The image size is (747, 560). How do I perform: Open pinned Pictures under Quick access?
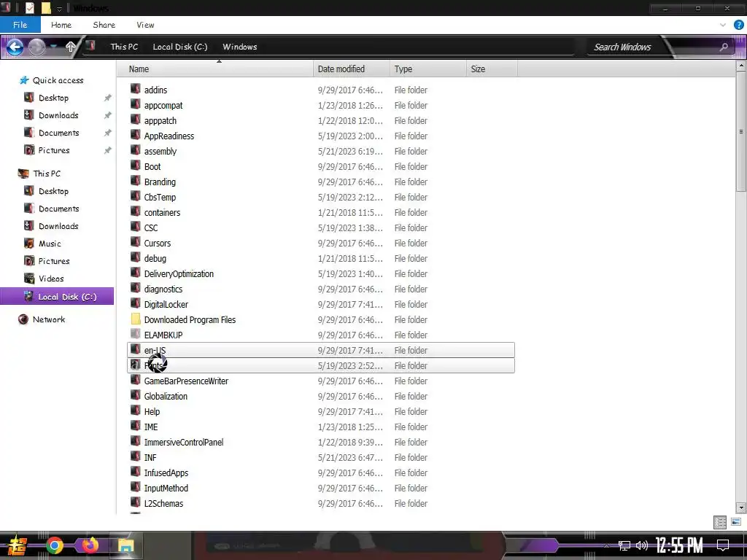(x=54, y=150)
